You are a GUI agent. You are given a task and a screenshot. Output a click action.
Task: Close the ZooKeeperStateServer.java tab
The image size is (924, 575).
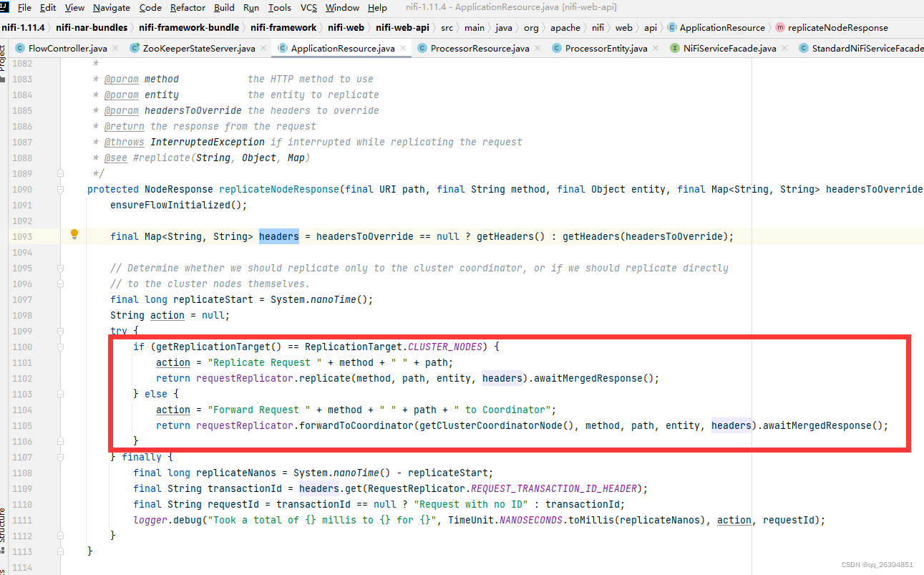(264, 49)
